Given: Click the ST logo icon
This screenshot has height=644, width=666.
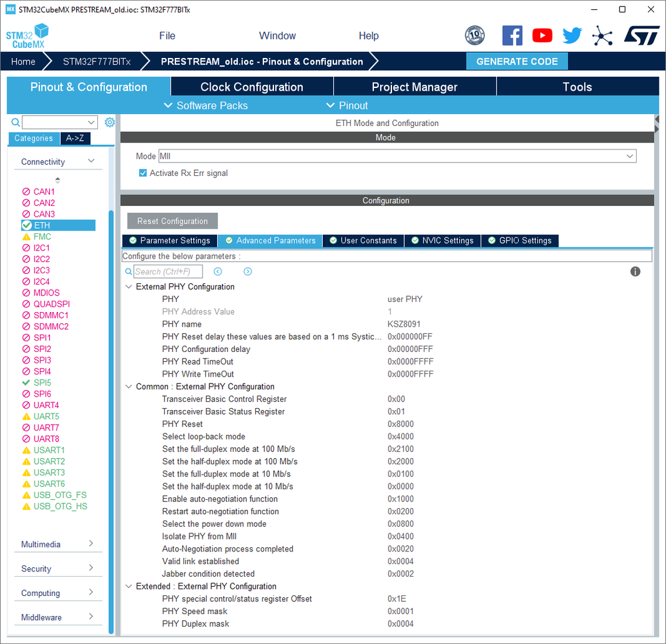Looking at the screenshot, I should (642, 36).
